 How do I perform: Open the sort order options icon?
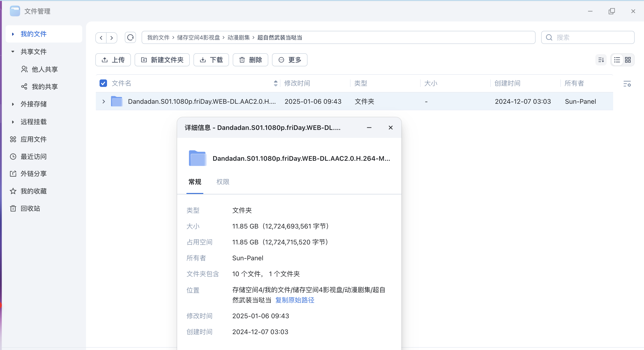(601, 60)
